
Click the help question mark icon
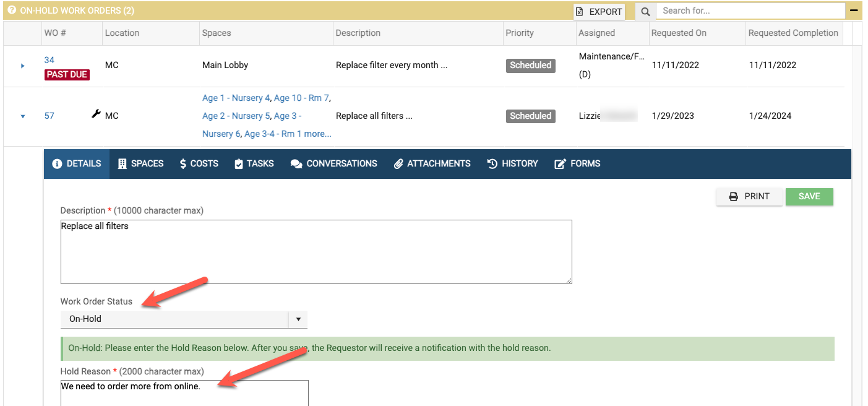pos(11,11)
